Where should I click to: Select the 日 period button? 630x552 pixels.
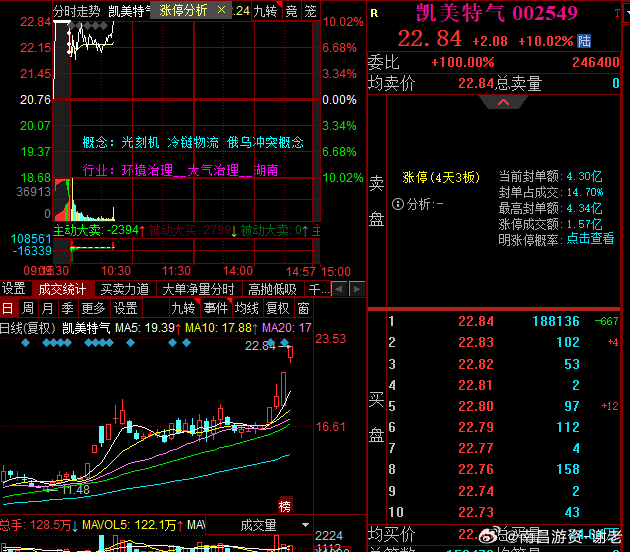click(8, 309)
